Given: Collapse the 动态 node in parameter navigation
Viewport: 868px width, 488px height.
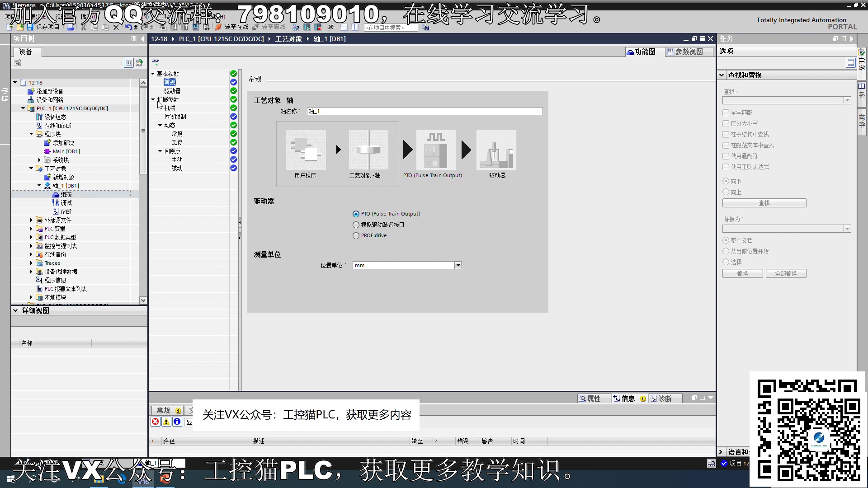Looking at the screenshot, I should tap(160, 125).
